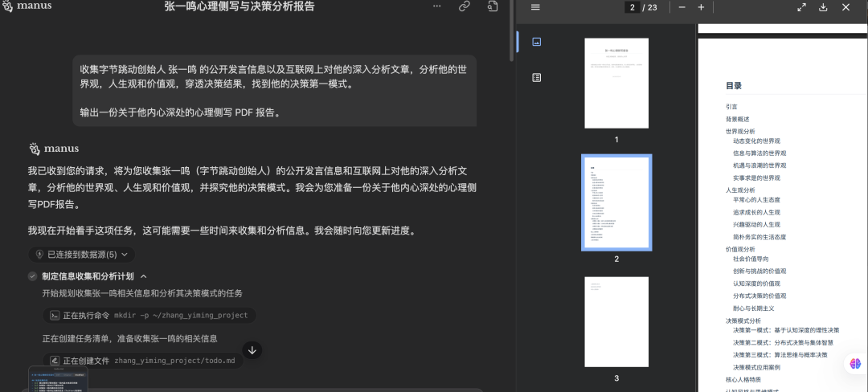Image resolution: width=868 pixels, height=392 pixels.
Task: Go to 认知深度的价值观 contents entry
Action: (x=756, y=284)
